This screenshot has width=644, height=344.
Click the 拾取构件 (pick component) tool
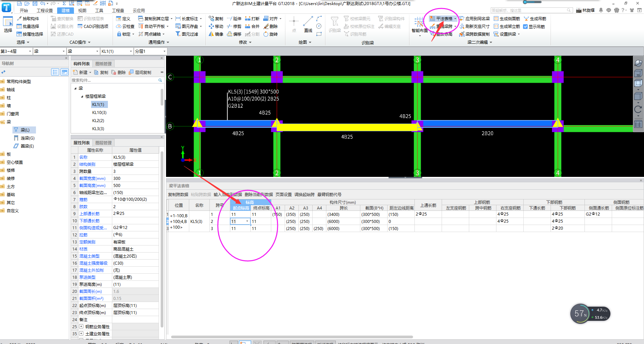point(28,18)
